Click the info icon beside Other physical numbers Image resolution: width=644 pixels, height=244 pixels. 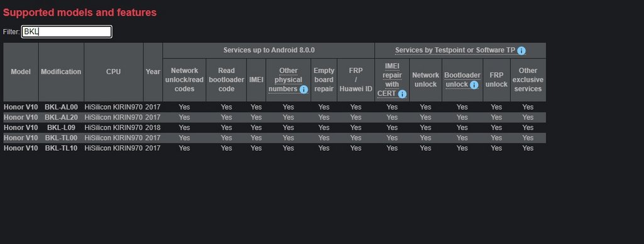click(304, 89)
